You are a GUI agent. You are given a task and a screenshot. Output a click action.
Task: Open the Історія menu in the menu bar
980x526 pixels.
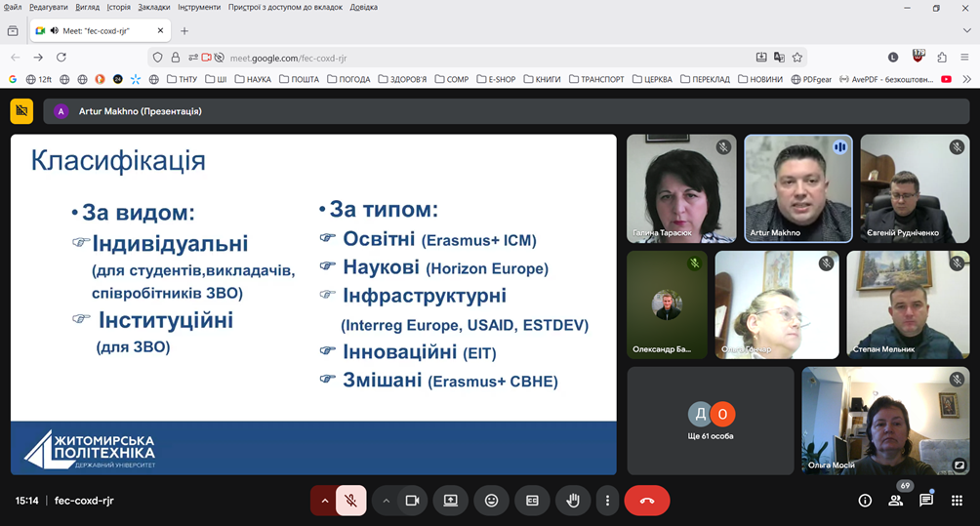pyautogui.click(x=118, y=7)
